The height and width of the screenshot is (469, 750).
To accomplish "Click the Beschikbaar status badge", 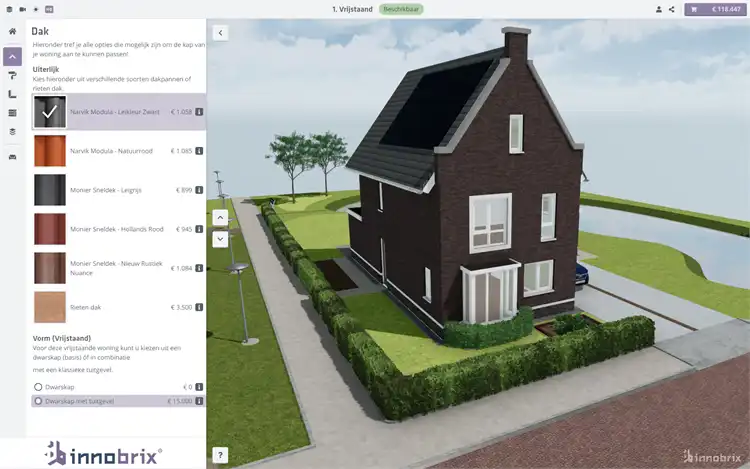I will click(401, 9).
